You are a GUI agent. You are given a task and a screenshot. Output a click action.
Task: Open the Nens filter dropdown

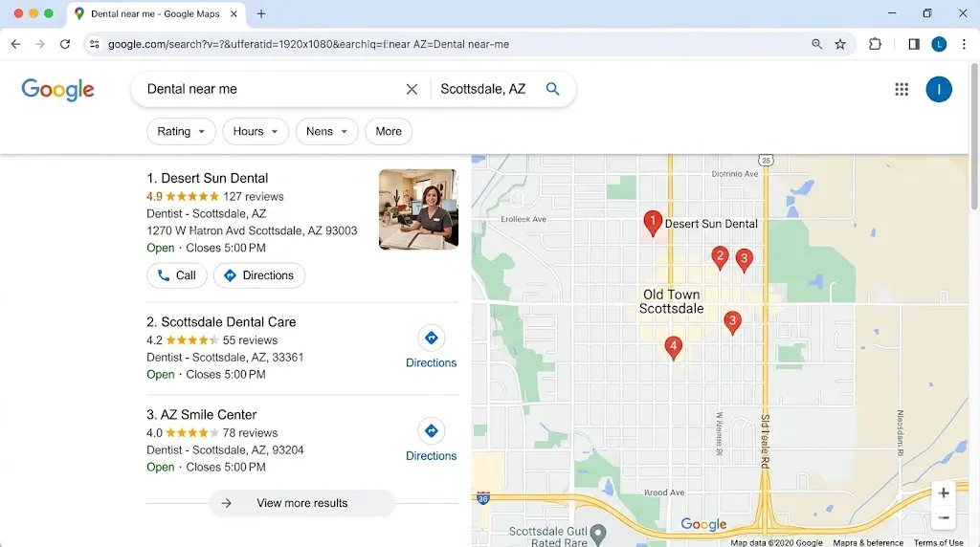[x=327, y=131]
